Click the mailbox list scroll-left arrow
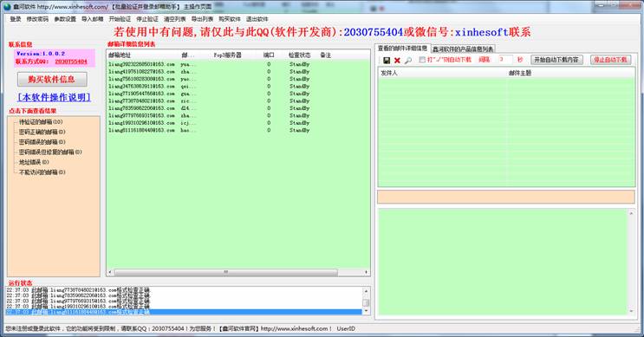 pyautogui.click(x=110, y=272)
